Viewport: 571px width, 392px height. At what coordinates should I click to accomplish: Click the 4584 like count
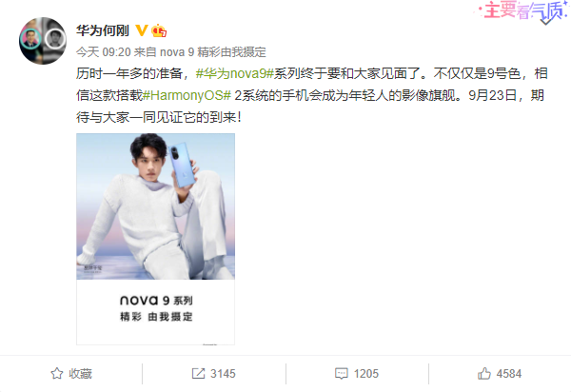click(509, 374)
